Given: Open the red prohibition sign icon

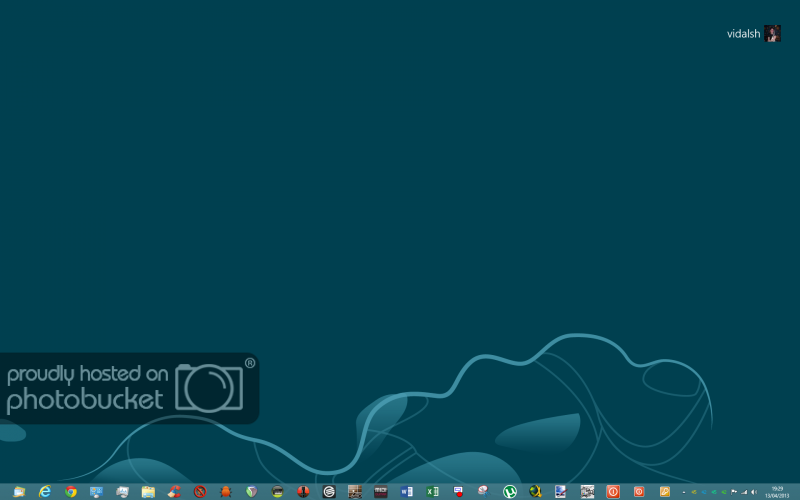Looking at the screenshot, I should click(200, 491).
